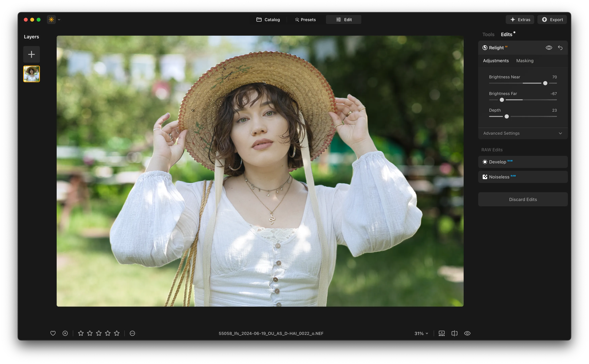Toggle quick preview eye in bottom bar
Image resolution: width=589 pixels, height=364 pixels.
(x=467, y=333)
